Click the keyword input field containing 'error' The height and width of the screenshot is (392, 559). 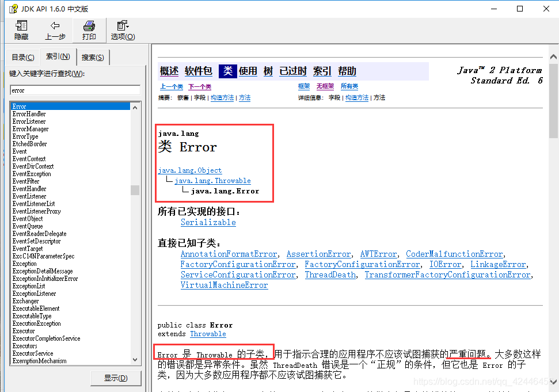pos(75,90)
